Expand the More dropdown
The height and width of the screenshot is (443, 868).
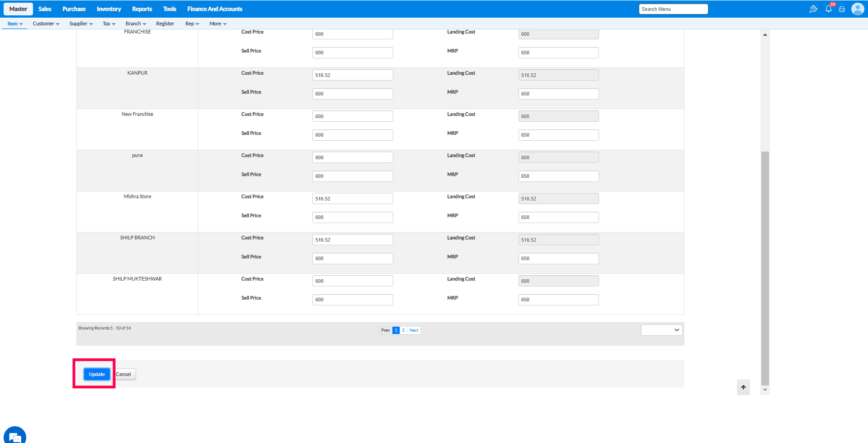(218, 24)
